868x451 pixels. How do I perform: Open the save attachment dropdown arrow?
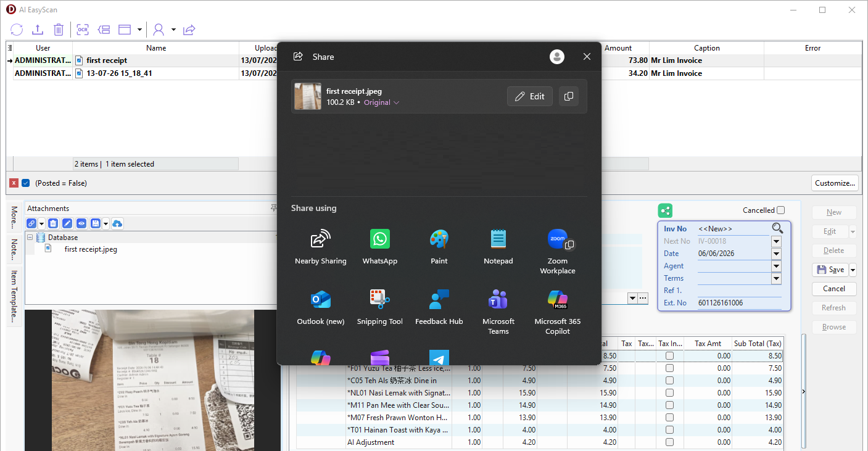tap(105, 223)
